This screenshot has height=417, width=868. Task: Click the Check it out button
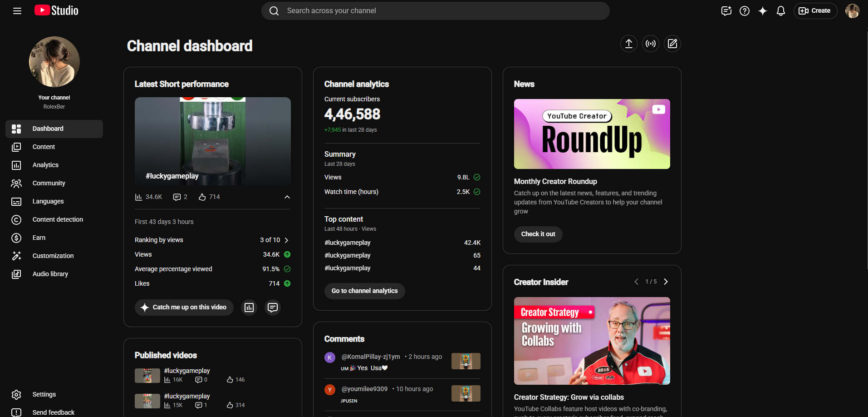(538, 234)
